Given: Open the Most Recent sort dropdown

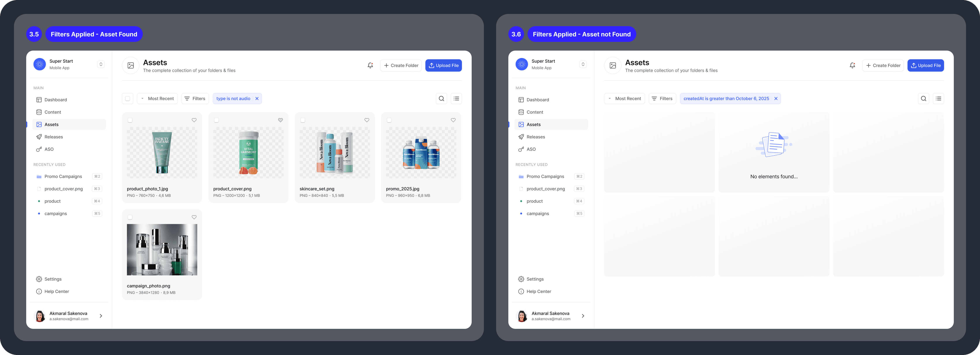Looking at the screenshot, I should tap(157, 98).
